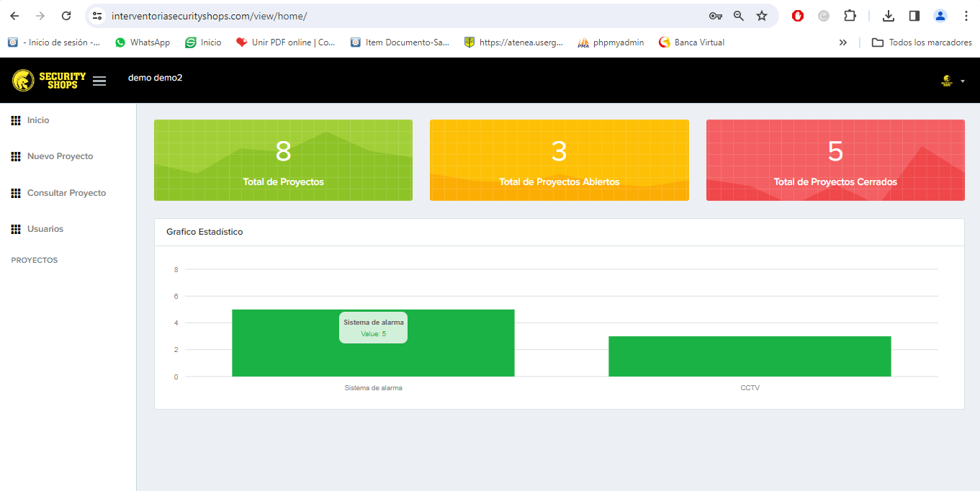
Task: Bookmark page with the star icon
Action: pyautogui.click(x=762, y=16)
